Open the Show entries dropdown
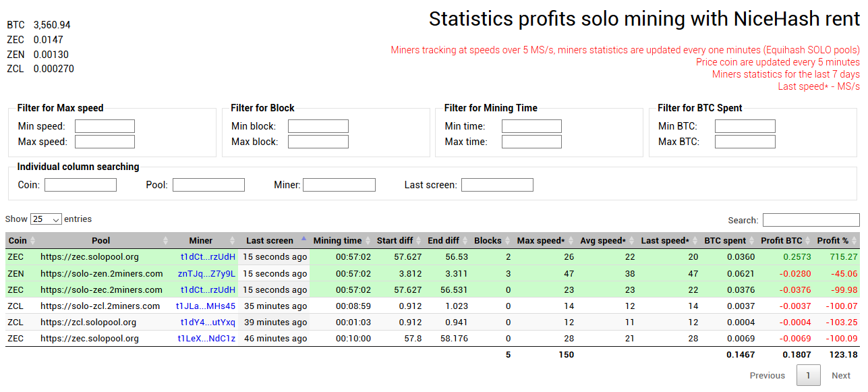Screen dimensions: 868x392 (x=47, y=219)
